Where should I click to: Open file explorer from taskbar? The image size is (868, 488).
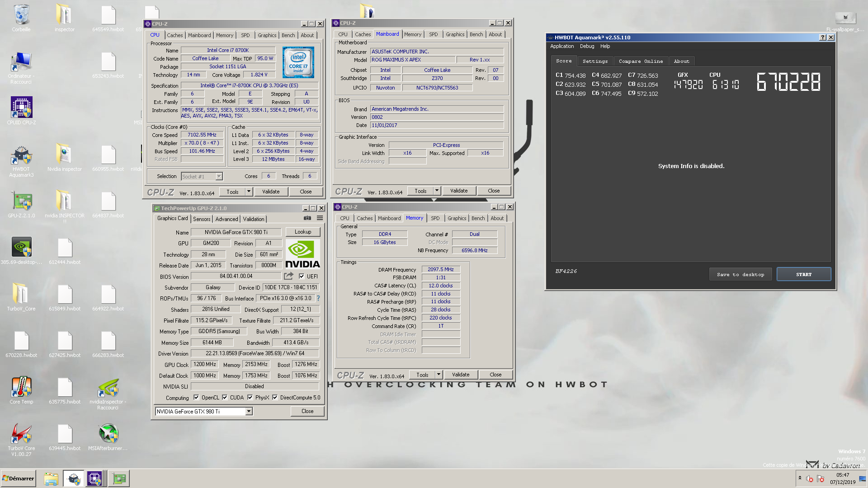point(51,479)
